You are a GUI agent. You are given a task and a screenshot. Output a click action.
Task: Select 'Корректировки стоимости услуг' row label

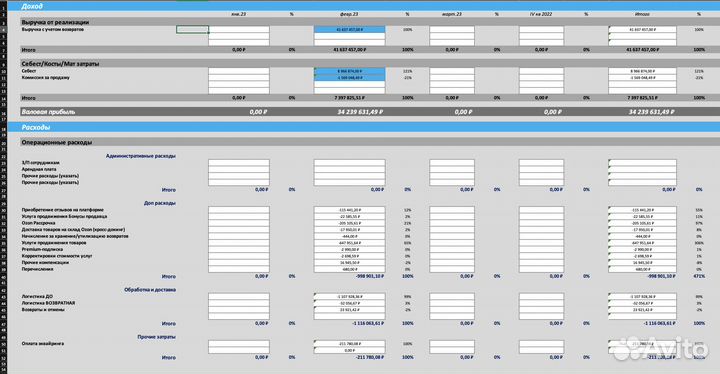click(x=56, y=255)
